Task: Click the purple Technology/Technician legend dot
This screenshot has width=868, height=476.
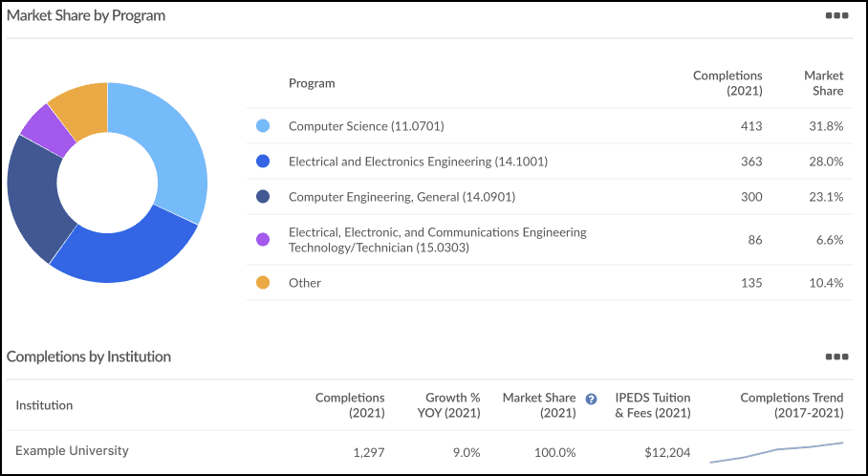Action: click(263, 240)
